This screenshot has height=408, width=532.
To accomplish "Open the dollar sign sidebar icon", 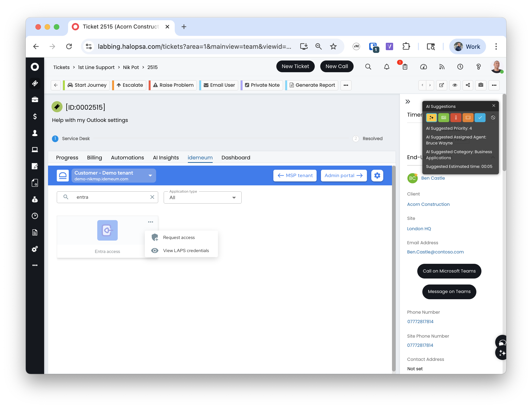I will coord(35,116).
